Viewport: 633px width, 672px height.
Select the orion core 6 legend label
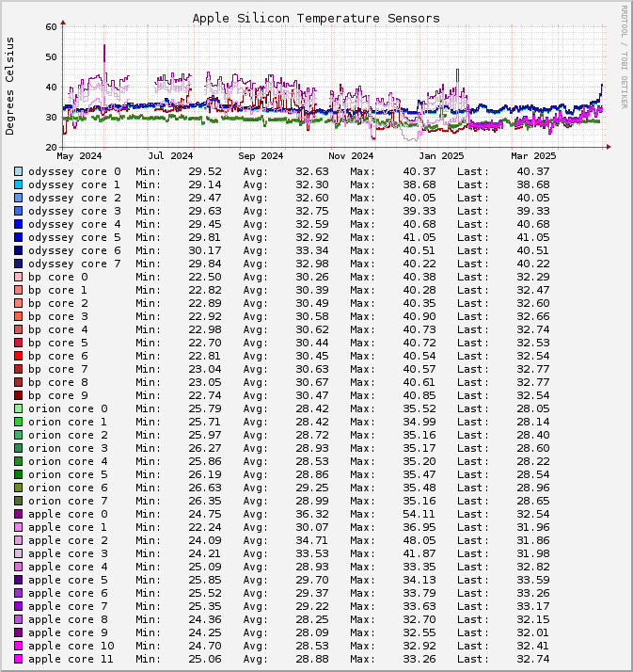coord(68,488)
